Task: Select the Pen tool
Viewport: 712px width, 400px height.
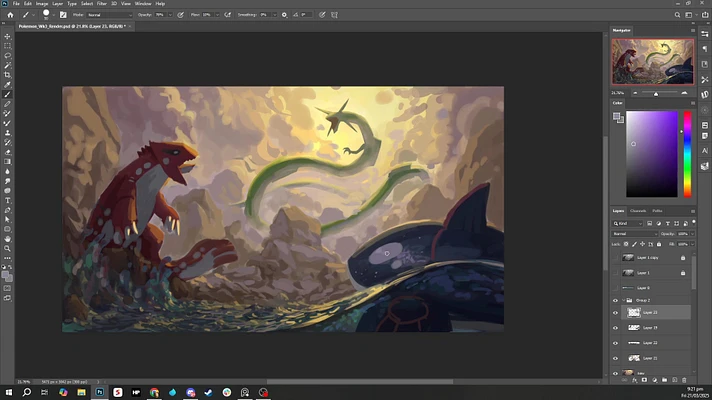Action: (x=7, y=210)
